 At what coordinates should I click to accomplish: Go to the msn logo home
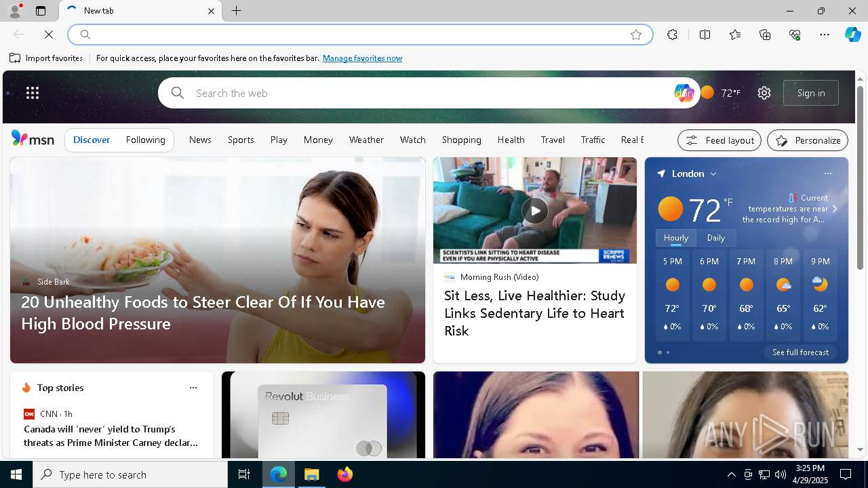click(33, 139)
